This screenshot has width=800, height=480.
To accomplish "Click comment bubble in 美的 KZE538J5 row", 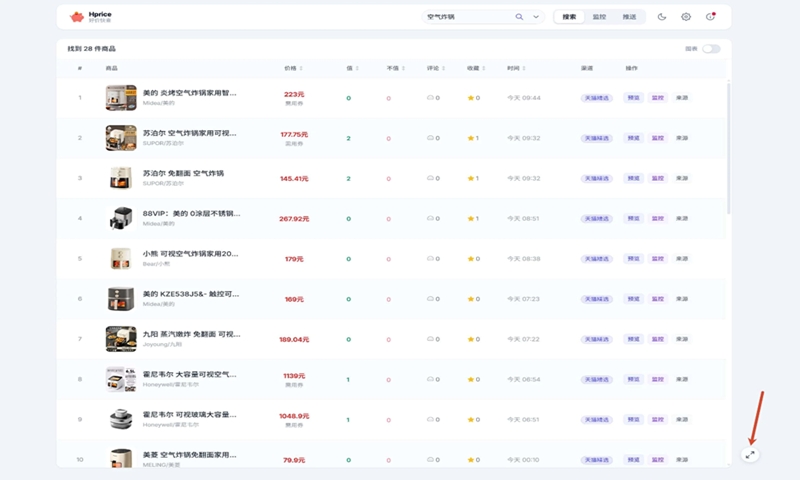I will click(430, 299).
